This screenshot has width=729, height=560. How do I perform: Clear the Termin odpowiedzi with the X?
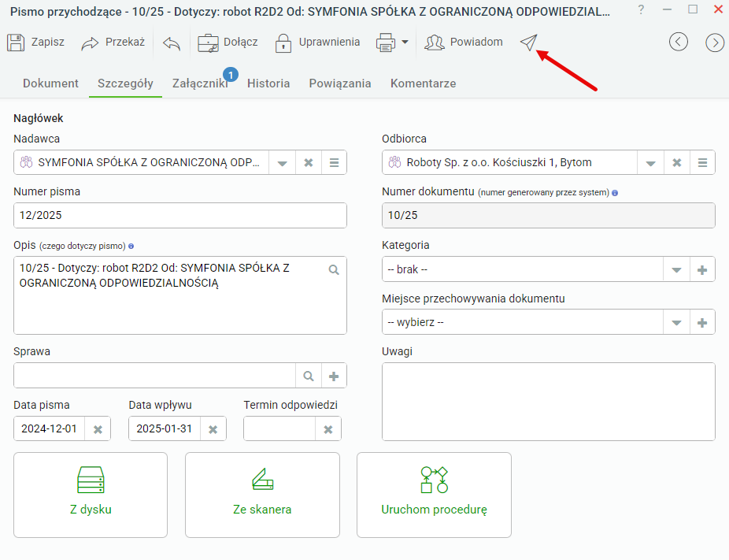tap(328, 429)
